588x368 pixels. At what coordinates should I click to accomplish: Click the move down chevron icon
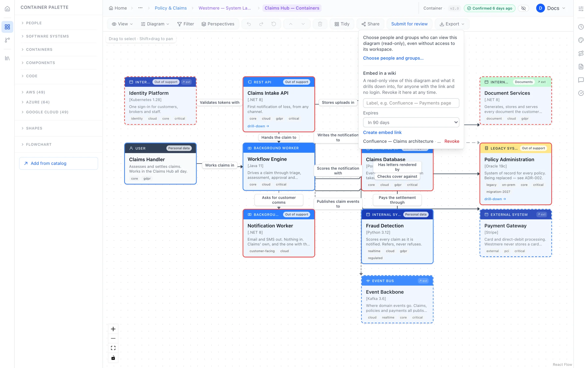303,24
